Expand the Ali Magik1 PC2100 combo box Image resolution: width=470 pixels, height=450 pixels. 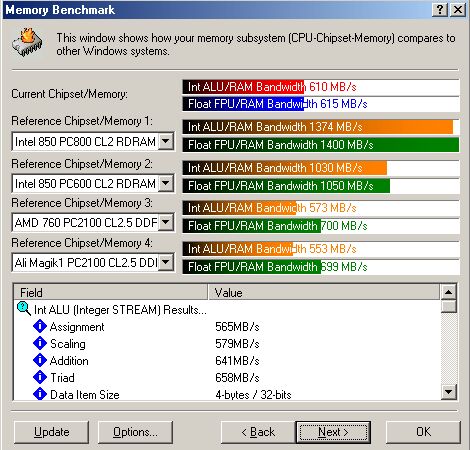166,262
